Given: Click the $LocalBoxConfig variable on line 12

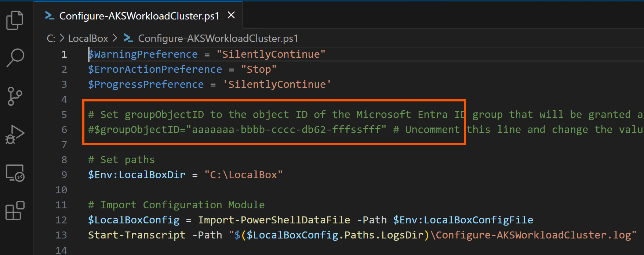Looking at the screenshot, I should (134, 220).
